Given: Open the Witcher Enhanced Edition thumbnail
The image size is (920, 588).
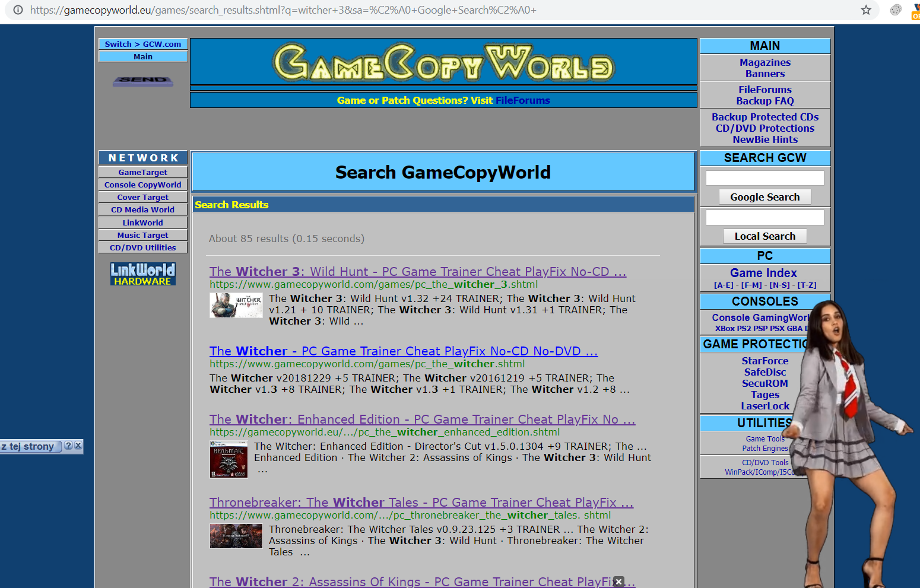Looking at the screenshot, I should (x=229, y=459).
